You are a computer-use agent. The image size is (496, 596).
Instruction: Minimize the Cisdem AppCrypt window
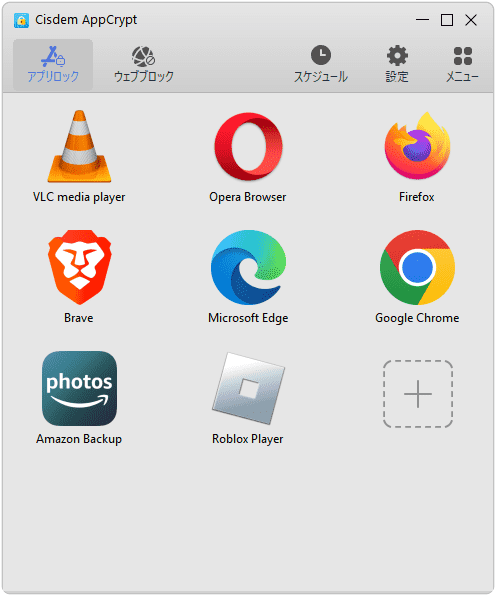coord(422,20)
